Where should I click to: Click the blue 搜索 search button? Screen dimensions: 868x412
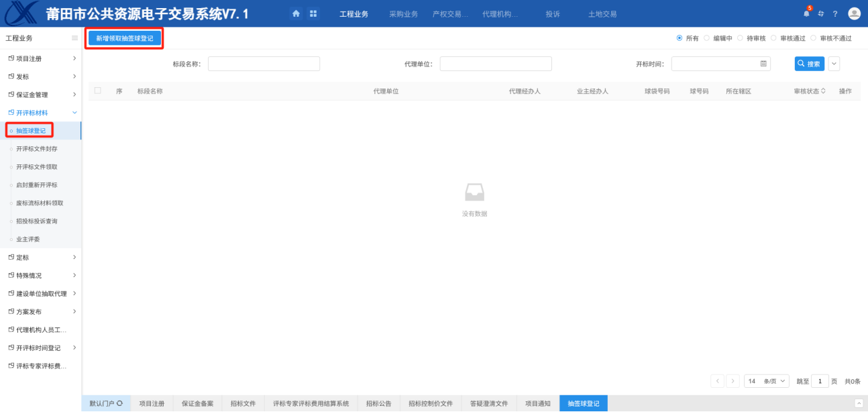tap(809, 64)
